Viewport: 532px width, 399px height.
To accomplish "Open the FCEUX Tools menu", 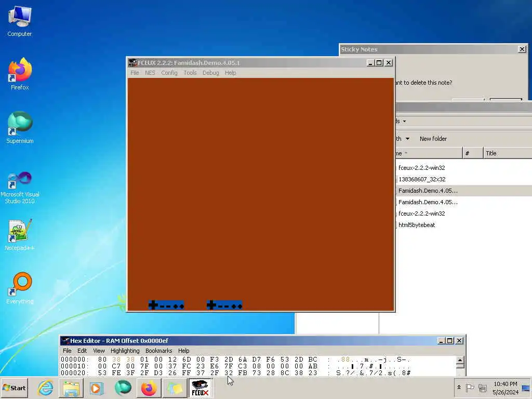I will click(190, 73).
